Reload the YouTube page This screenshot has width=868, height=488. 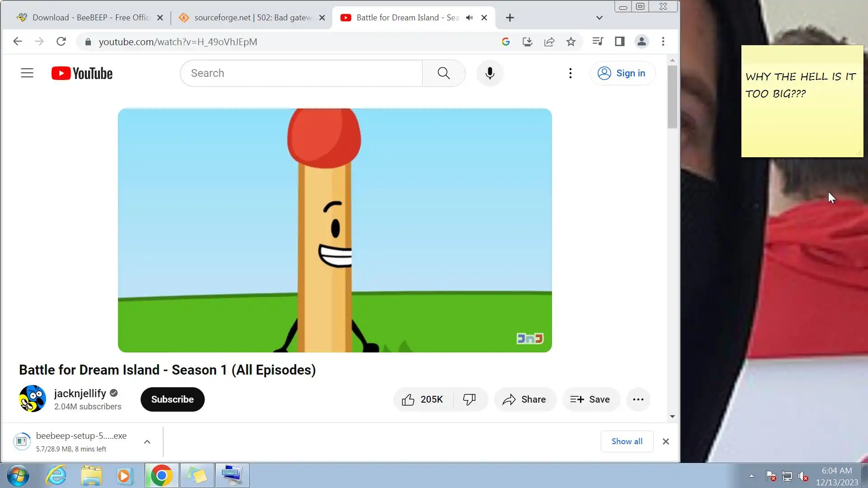(x=61, y=42)
